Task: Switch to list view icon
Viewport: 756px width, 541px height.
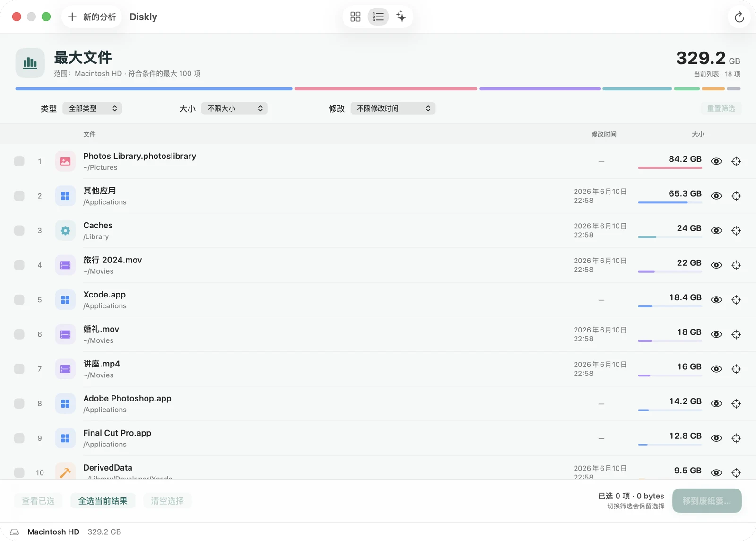Action: click(x=378, y=17)
